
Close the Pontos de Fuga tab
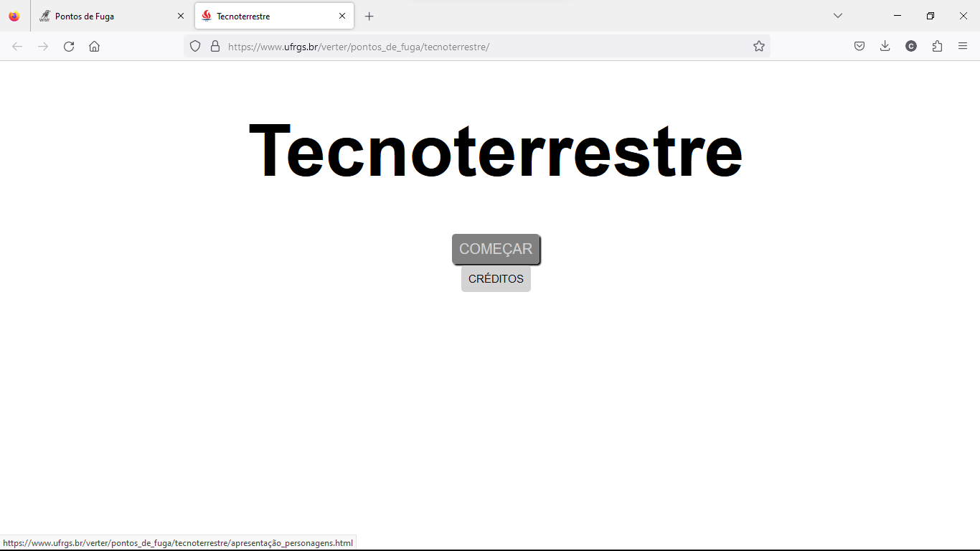(x=181, y=16)
